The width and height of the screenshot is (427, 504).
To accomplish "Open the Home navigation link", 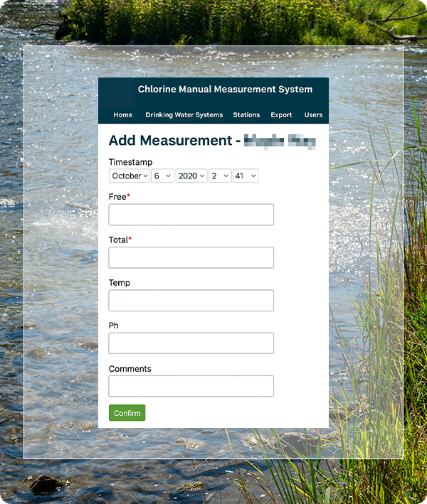I will point(122,115).
